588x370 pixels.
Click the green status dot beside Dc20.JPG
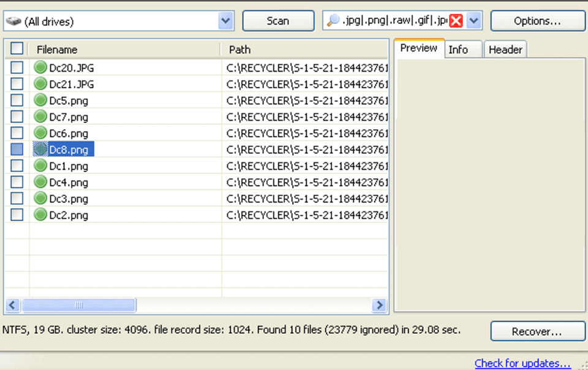click(40, 67)
